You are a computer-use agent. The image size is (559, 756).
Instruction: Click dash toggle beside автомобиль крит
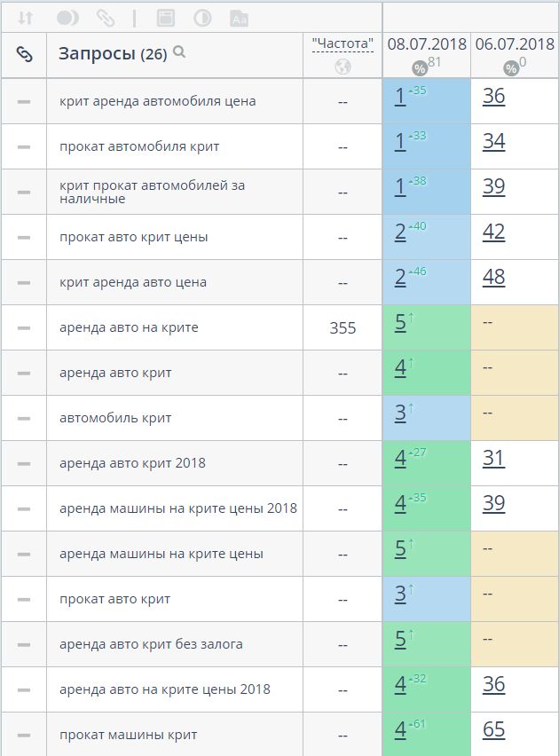pos(24,419)
